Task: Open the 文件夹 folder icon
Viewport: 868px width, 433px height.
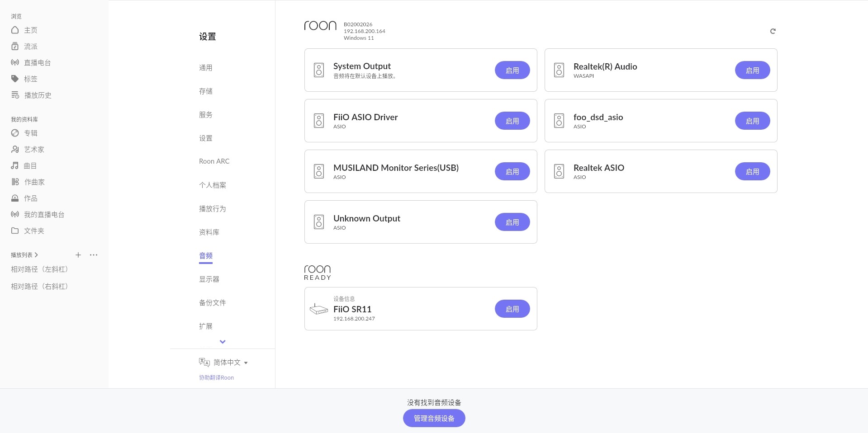Action: tap(15, 231)
